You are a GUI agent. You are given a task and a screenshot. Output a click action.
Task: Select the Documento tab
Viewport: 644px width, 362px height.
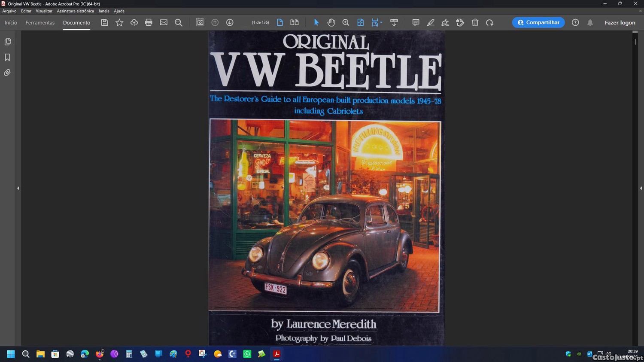pos(76,23)
